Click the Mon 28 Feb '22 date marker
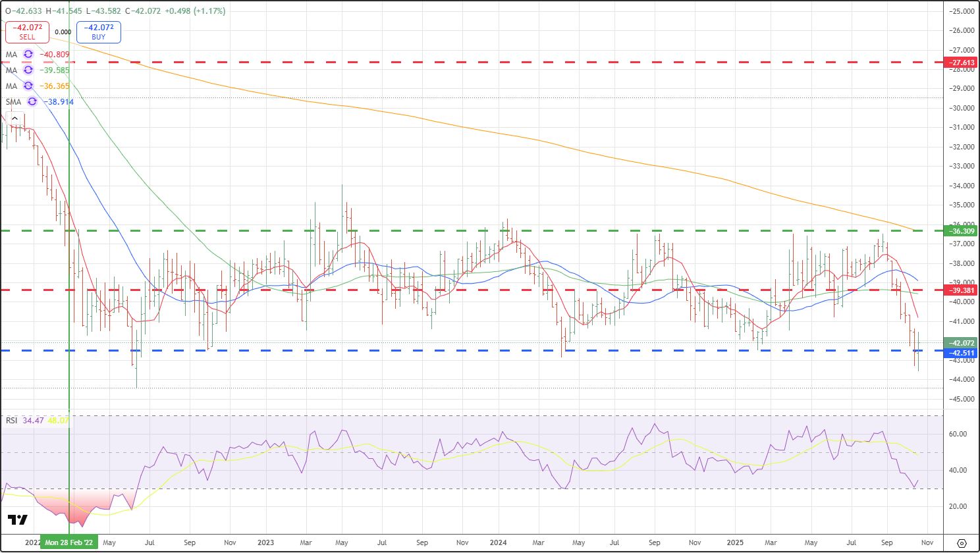Image resolution: width=980 pixels, height=553 pixels. tap(69, 543)
